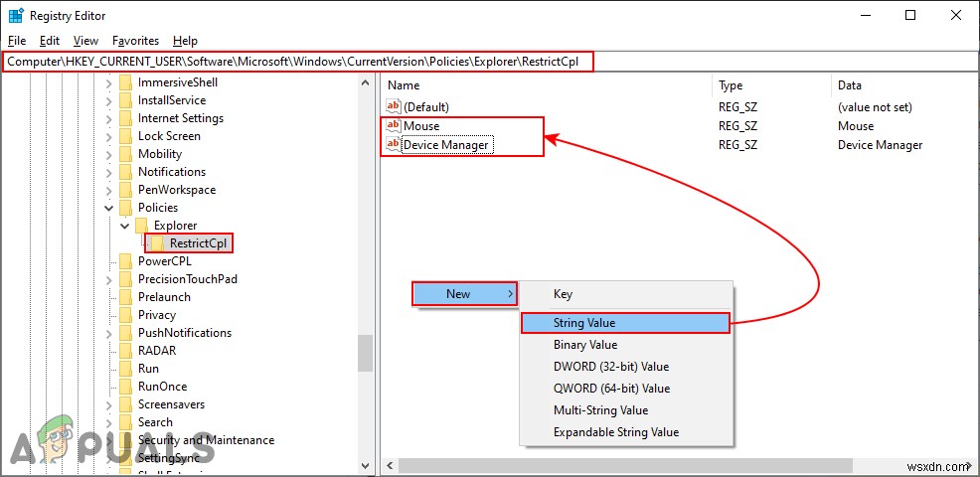Image resolution: width=980 pixels, height=477 pixels.
Task: Select the Security and Maintenance key
Action: click(x=207, y=440)
